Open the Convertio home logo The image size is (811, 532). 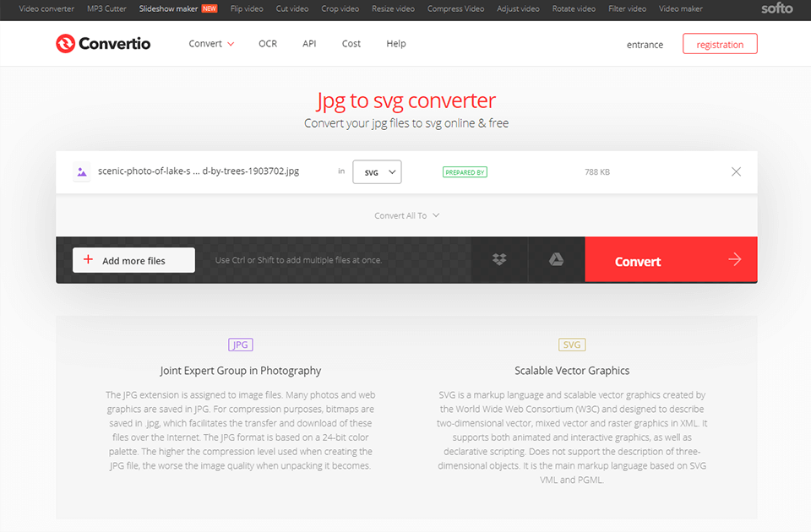click(x=102, y=43)
